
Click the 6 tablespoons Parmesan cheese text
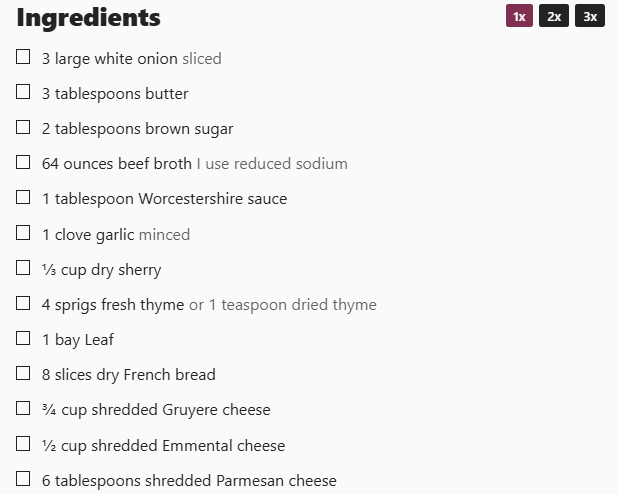tap(189, 481)
